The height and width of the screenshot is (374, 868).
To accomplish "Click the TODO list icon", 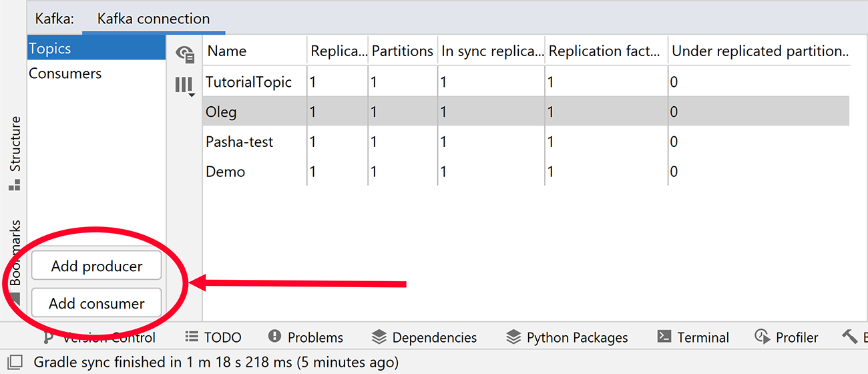I will tap(192, 337).
